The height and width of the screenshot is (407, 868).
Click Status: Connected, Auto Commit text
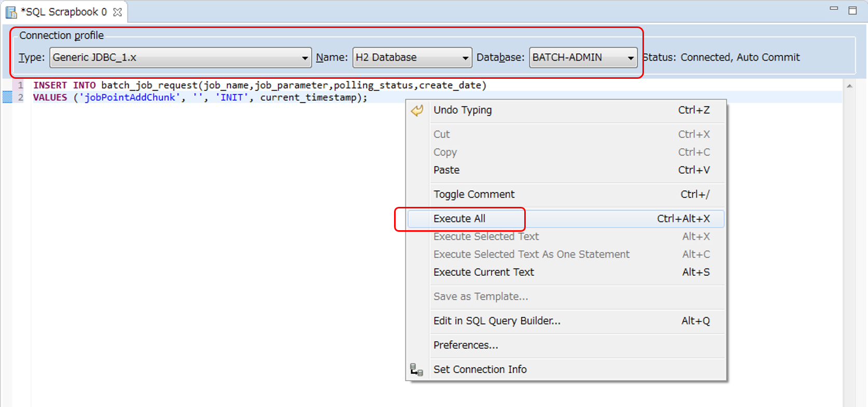point(721,58)
